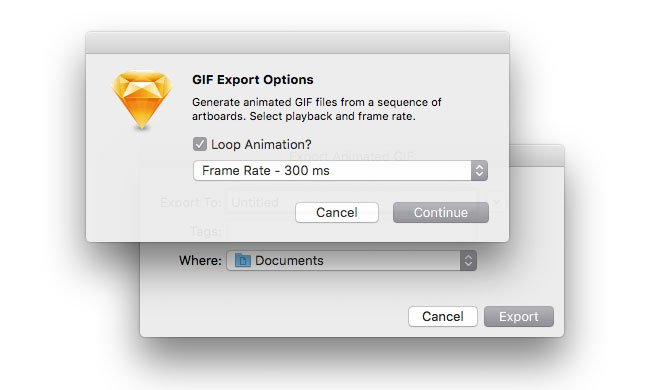The image size is (650, 390).
Task: Toggle the Loop Animation checkbox
Action: pyautogui.click(x=200, y=144)
